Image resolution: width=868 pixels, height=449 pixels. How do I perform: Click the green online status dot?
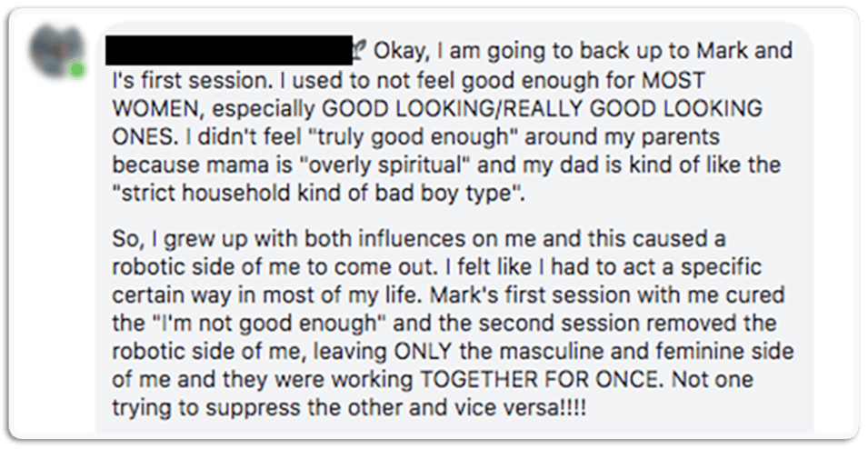pyautogui.click(x=76, y=70)
